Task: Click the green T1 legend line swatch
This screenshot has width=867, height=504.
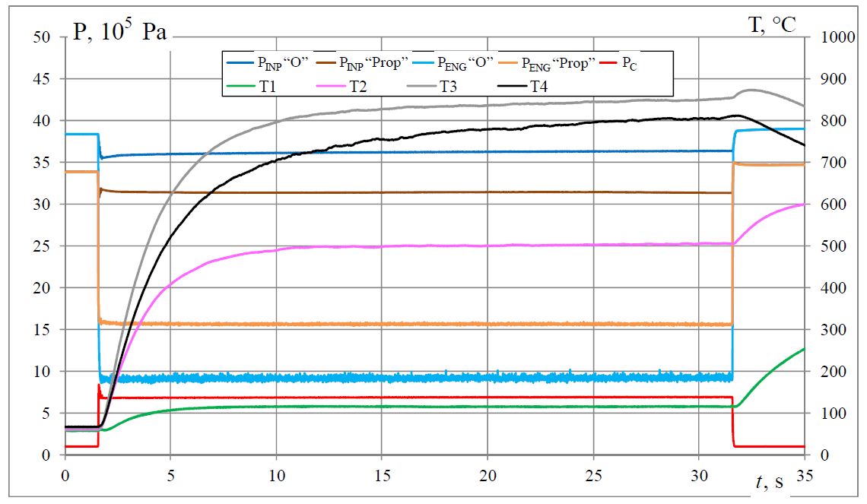Action: 241,87
